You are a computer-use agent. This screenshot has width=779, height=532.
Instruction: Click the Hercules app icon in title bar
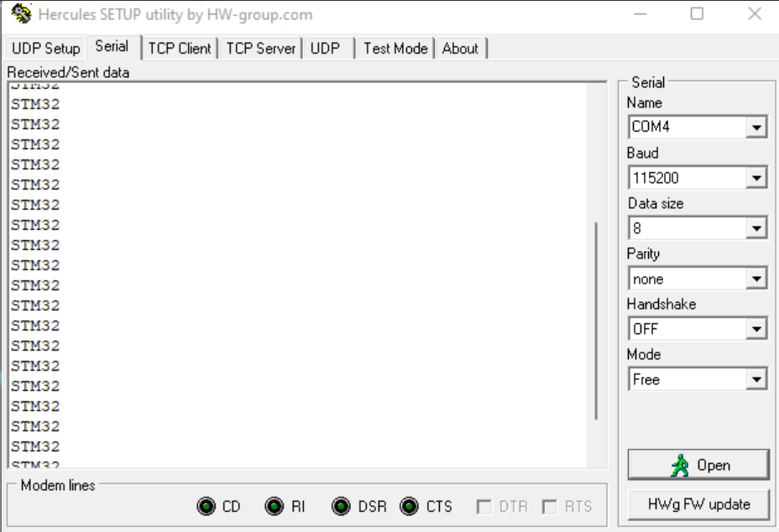21,14
